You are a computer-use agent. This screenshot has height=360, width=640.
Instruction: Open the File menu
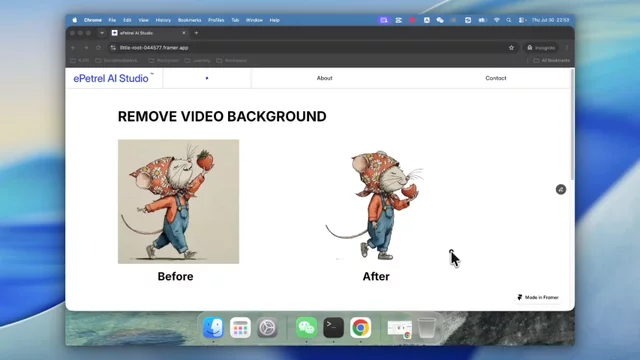(x=112, y=20)
